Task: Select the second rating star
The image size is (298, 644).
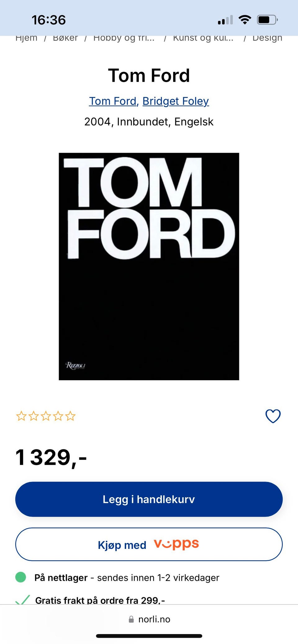Action: point(34,416)
